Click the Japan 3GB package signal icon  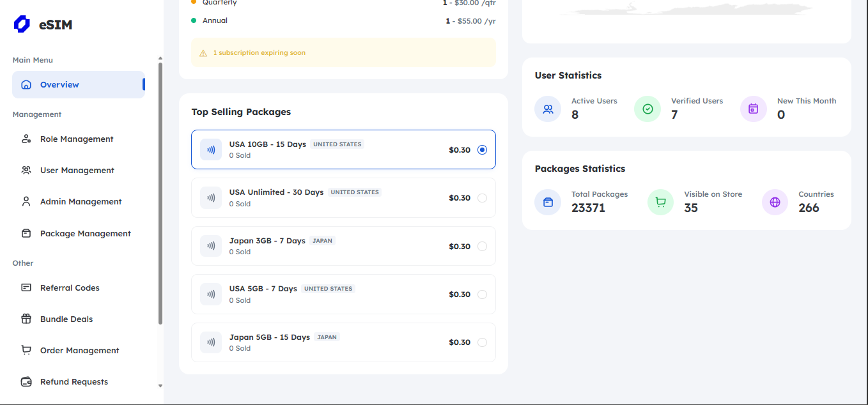210,246
